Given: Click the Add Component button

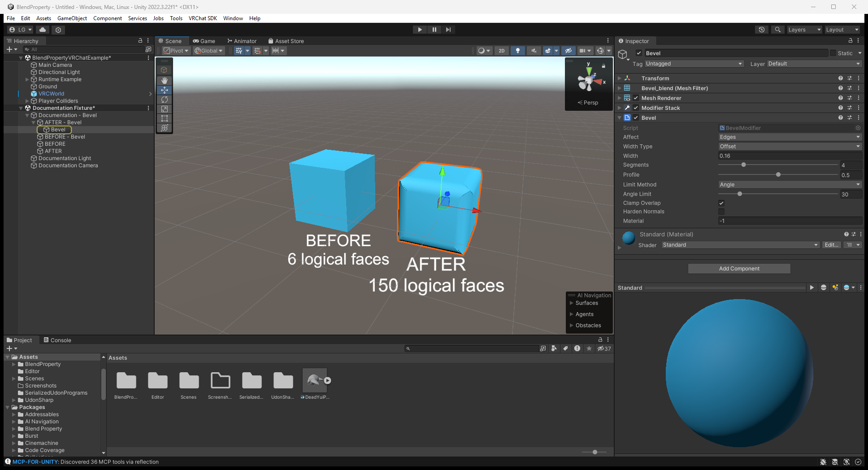Looking at the screenshot, I should (739, 269).
